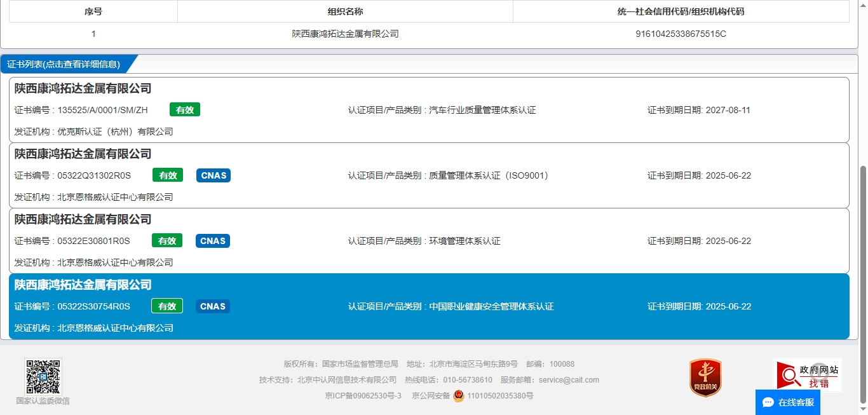Image resolution: width=868 pixels, height=415 pixels.
Task: Click 质量管理体系认证（ISO9001）category text
Action: click(x=489, y=175)
